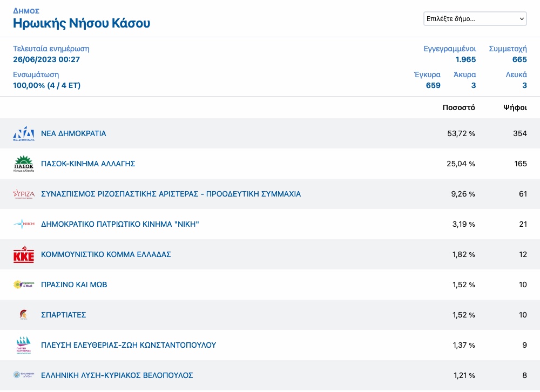This screenshot has width=540, height=392.
Task: Click the 53,72 % percentage cell
Action: click(x=461, y=134)
